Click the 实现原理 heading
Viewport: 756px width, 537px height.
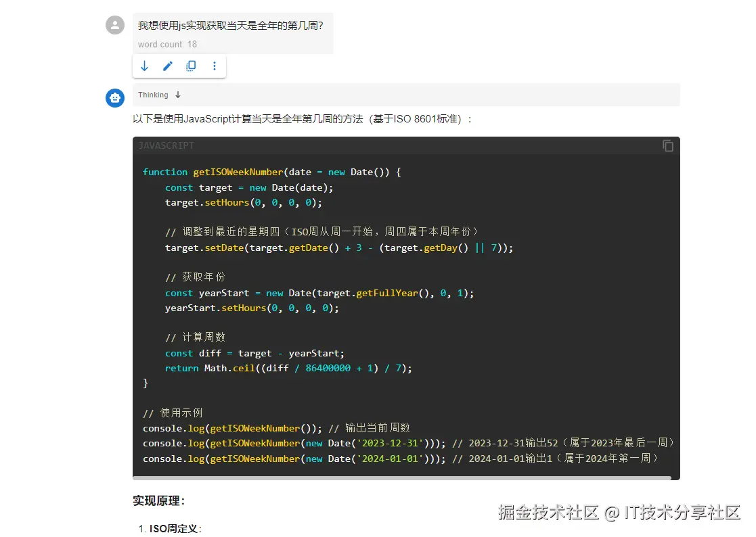(158, 501)
